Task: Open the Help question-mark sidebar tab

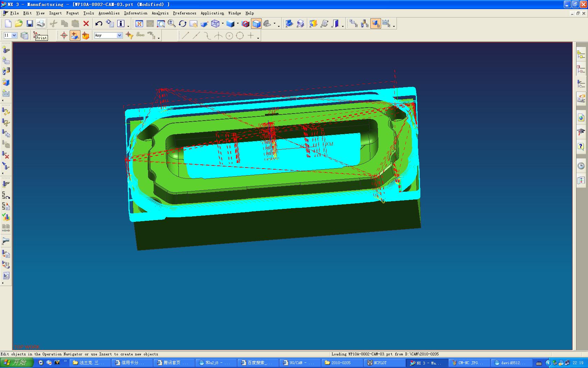Action: [x=581, y=146]
